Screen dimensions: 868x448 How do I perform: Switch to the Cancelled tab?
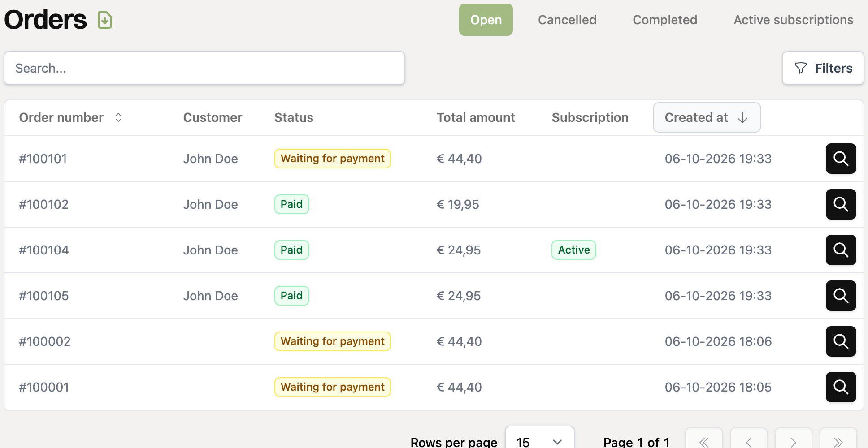click(x=567, y=20)
